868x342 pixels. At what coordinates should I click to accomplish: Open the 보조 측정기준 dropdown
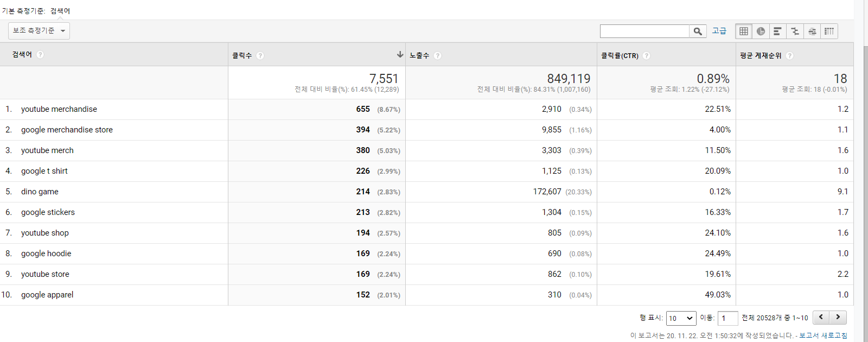[x=39, y=31]
